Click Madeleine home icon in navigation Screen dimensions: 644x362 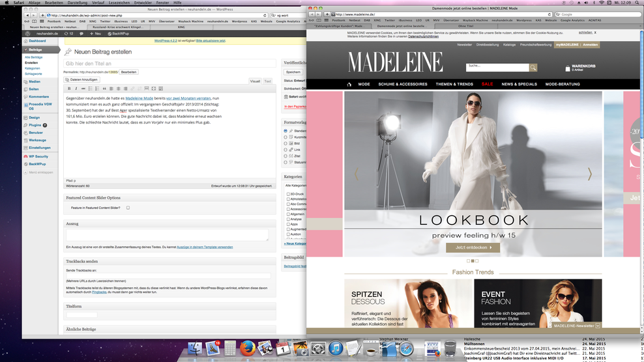[349, 84]
